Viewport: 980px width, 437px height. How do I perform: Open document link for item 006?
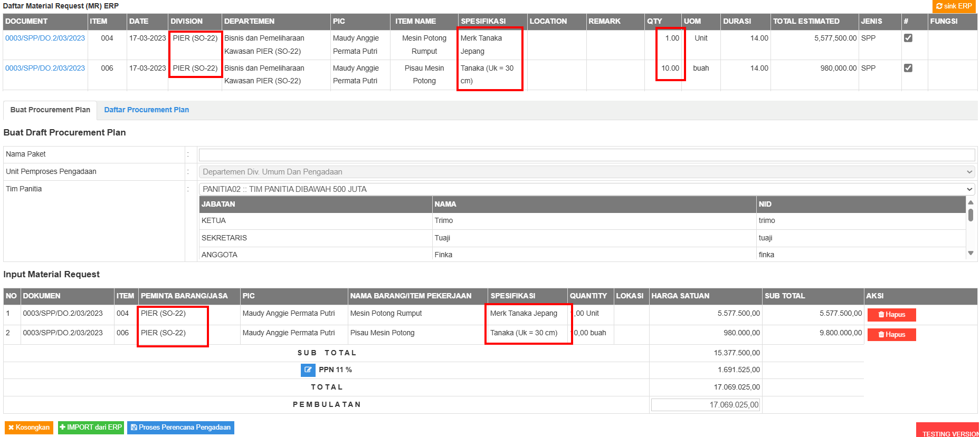(x=45, y=68)
